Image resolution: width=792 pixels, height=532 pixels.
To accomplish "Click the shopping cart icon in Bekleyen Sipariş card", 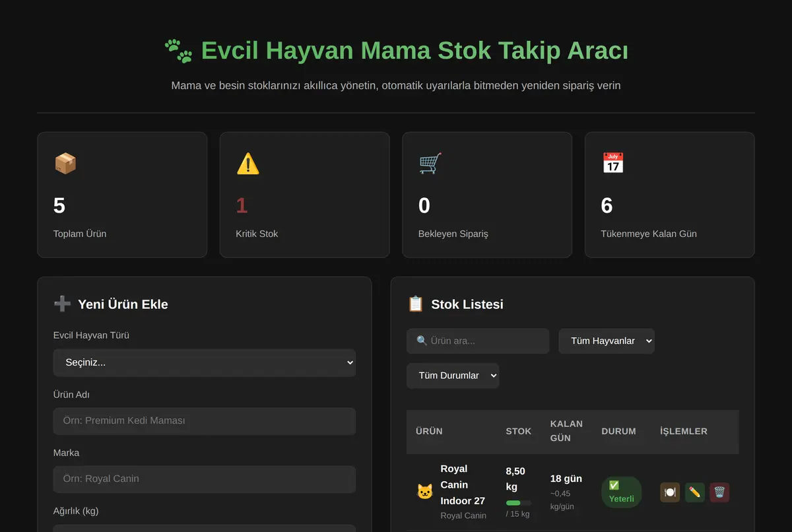I will (x=430, y=163).
